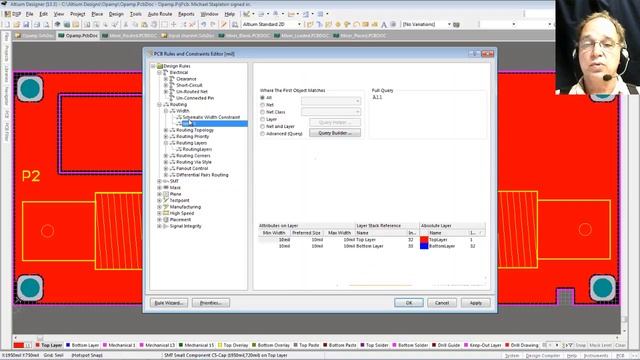This screenshot has width=640, height=360.
Task: Select the Net Class radio button
Action: tap(262, 112)
